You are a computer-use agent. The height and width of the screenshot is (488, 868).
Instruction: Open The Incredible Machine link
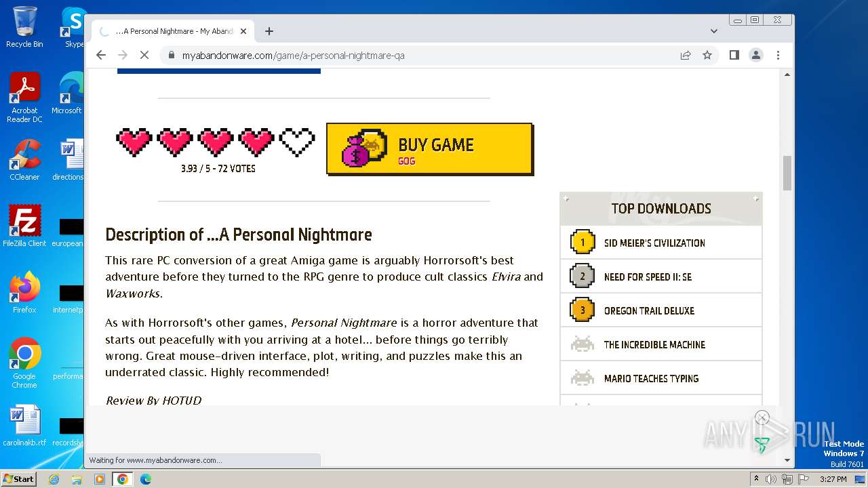[654, 344]
